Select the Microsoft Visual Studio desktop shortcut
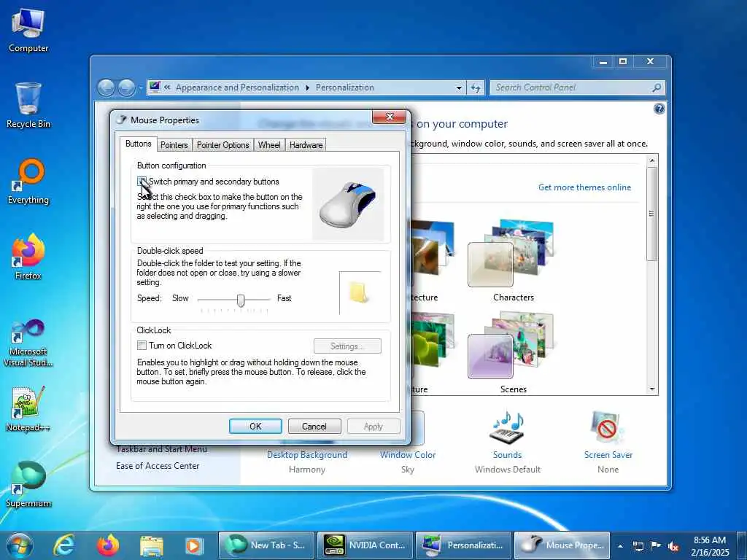Image resolution: width=747 pixels, height=560 pixels. pyautogui.click(x=28, y=343)
